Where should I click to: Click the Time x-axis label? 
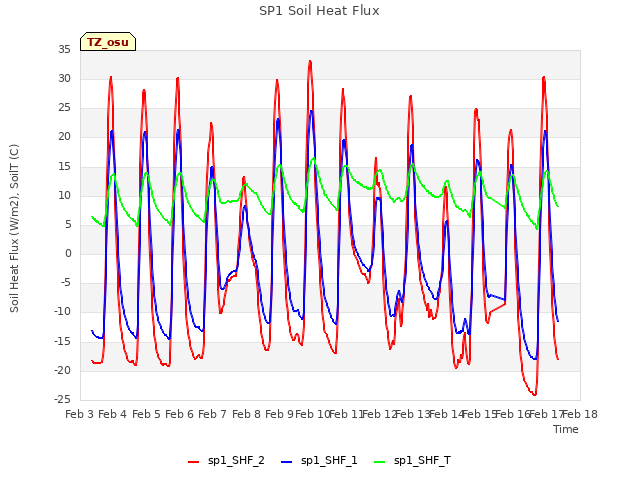pyautogui.click(x=566, y=429)
